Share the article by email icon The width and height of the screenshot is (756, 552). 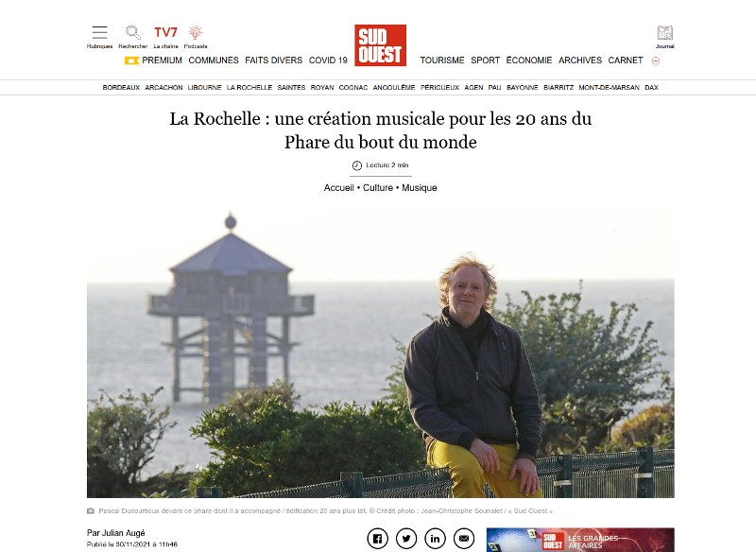(x=464, y=539)
